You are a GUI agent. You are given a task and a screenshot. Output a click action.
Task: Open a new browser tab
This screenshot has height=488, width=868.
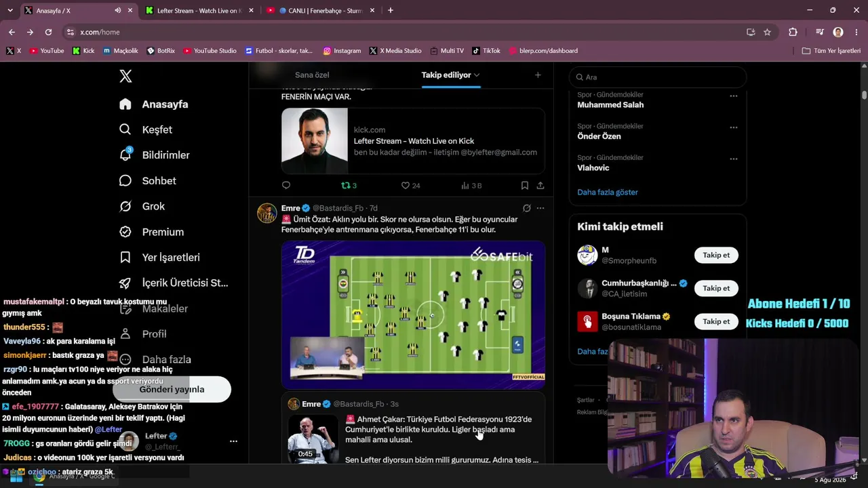tap(390, 11)
